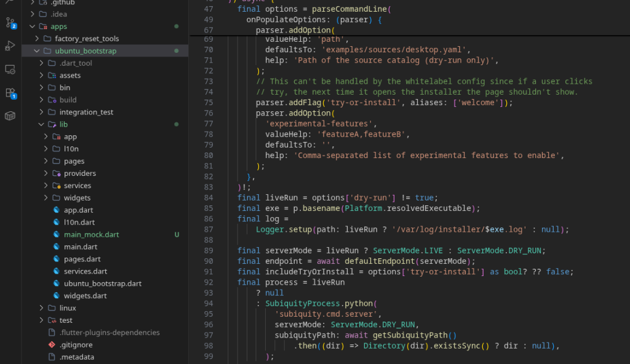Click the providers folder icon

click(x=57, y=173)
